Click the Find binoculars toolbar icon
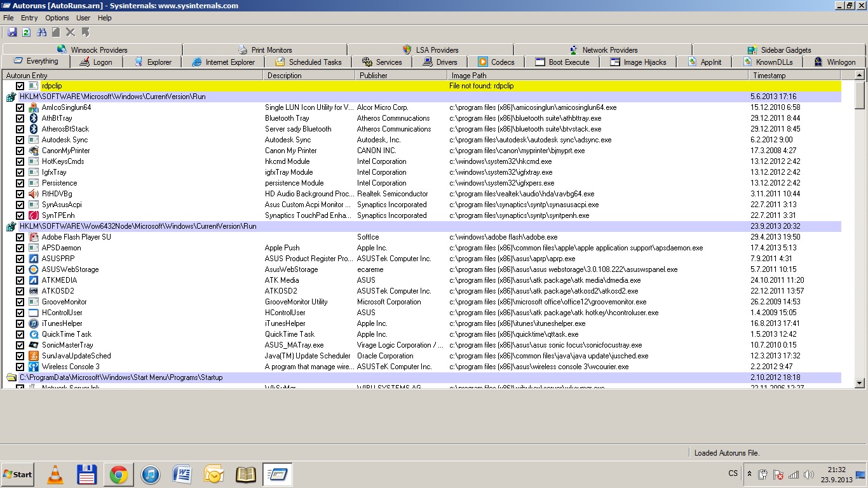Screen dimensions: 868x488 [x=42, y=32]
